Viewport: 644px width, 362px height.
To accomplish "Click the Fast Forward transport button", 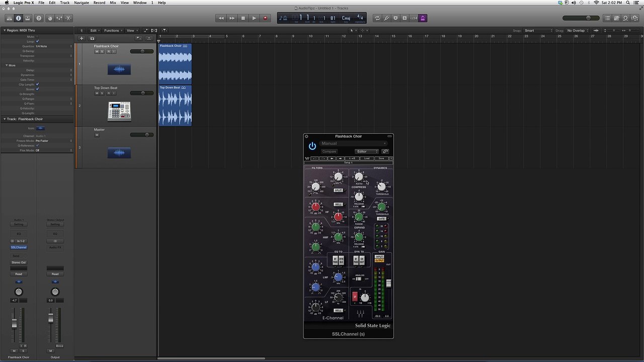I will click(232, 18).
